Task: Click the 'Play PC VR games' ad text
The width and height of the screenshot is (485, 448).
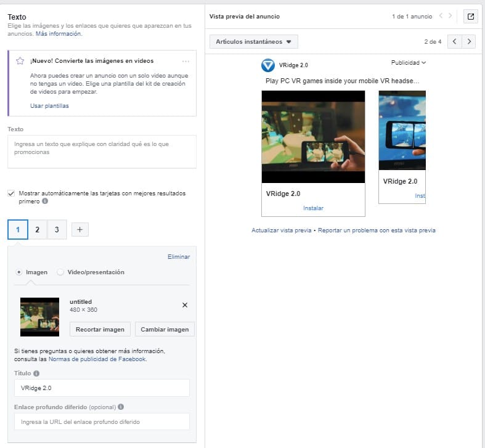Action: [343, 81]
